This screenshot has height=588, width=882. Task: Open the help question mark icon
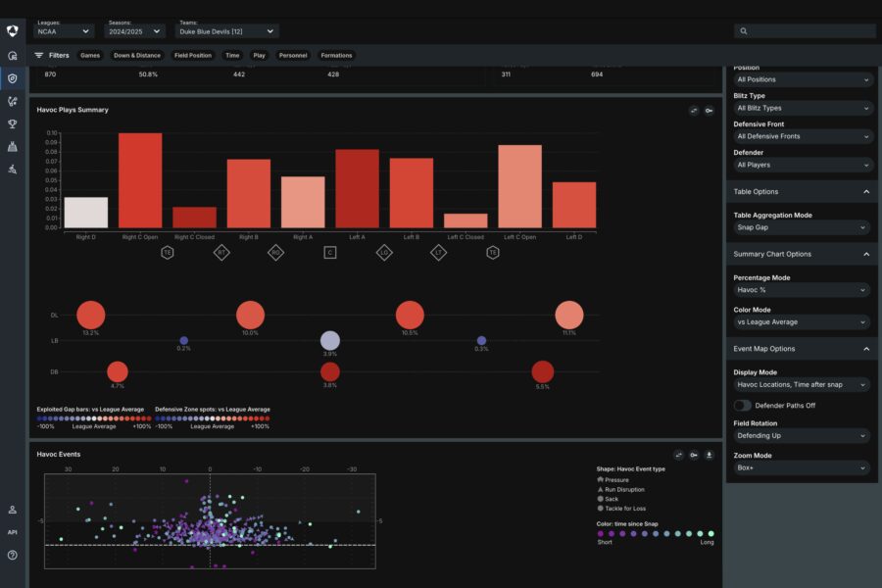point(12,555)
